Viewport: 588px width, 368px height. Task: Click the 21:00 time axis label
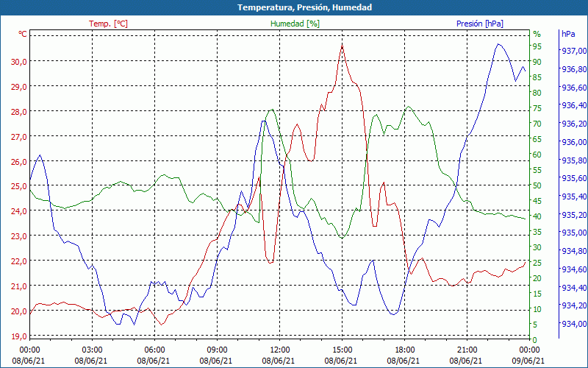click(467, 350)
